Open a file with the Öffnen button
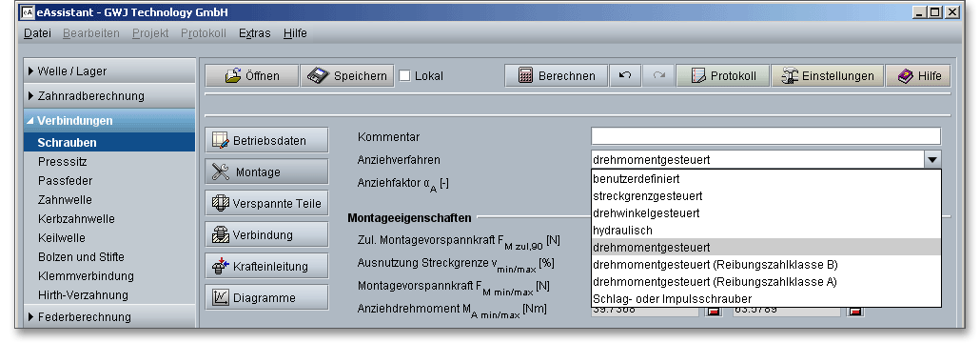The height and width of the screenshot is (343, 980). tap(252, 75)
